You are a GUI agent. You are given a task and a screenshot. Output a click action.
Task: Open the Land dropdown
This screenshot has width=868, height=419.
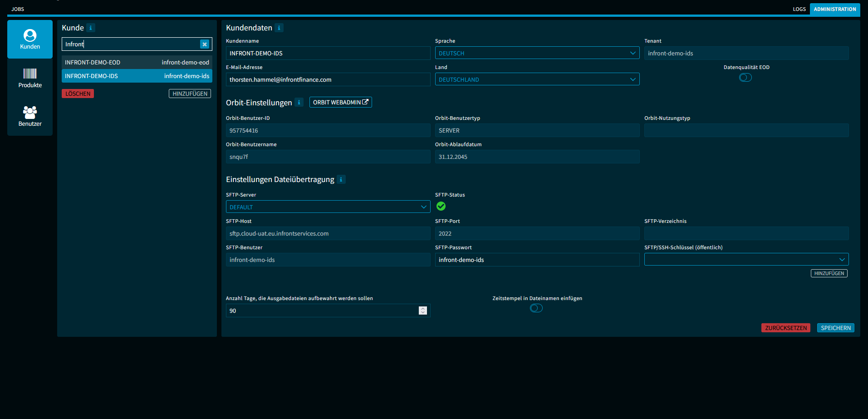pos(537,79)
